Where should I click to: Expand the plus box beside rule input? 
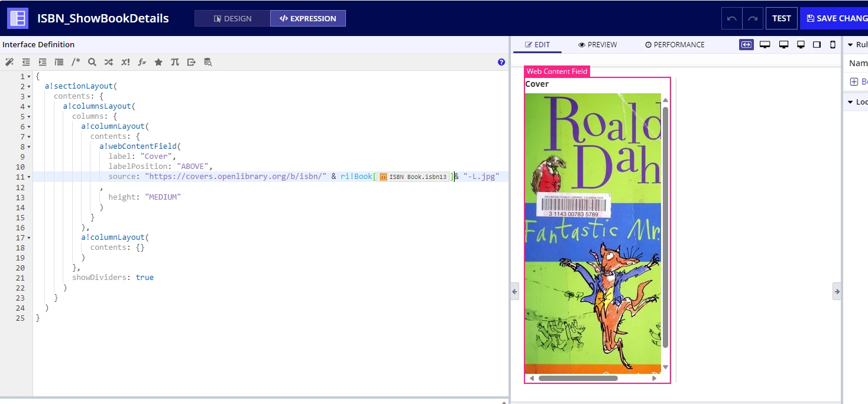[x=854, y=82]
